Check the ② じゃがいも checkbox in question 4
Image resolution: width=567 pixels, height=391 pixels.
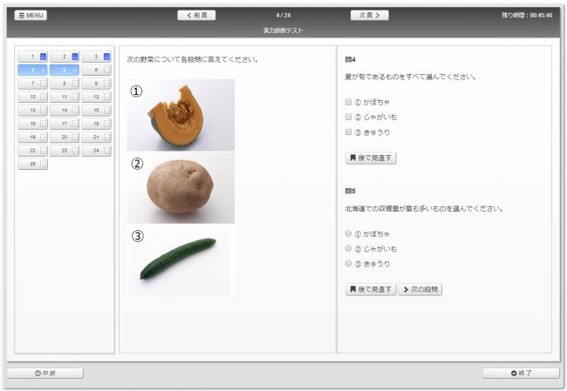click(x=348, y=117)
